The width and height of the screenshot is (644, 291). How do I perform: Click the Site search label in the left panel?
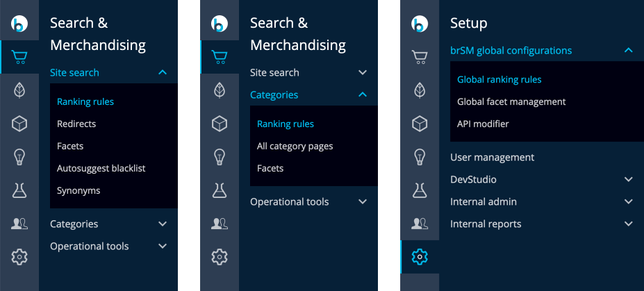pyautogui.click(x=74, y=73)
